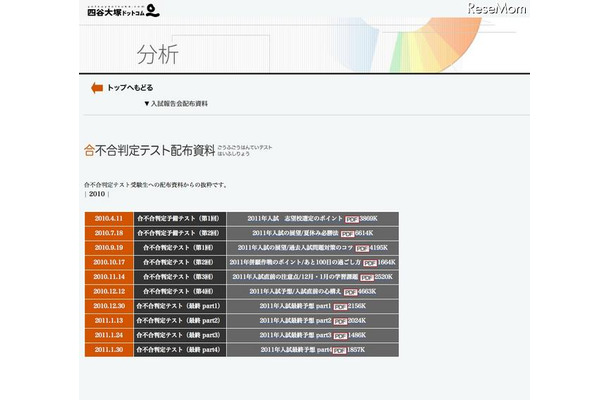Open PDF icon in 2010.11.14 row
The image size is (610, 400).
(x=366, y=278)
